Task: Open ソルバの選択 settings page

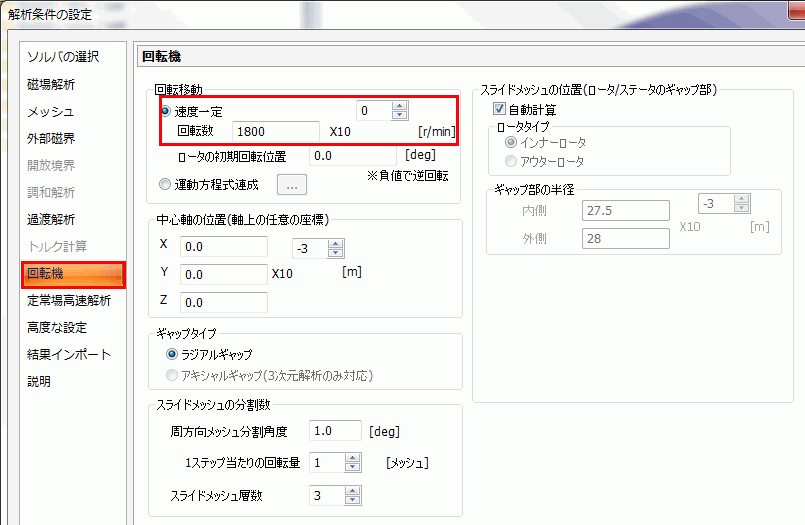Action: 63,57
